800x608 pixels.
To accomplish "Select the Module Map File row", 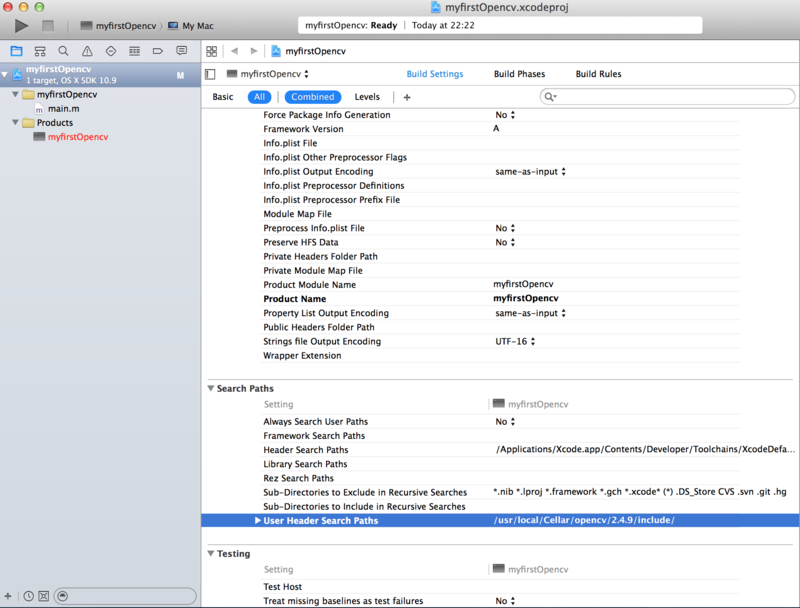I will click(500, 214).
